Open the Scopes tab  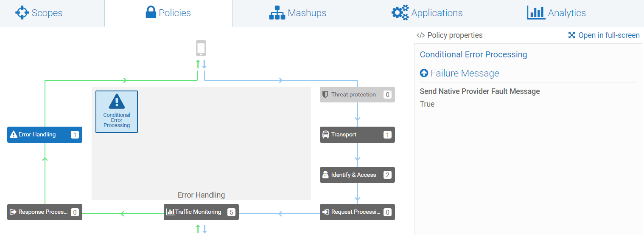pyautogui.click(x=39, y=13)
